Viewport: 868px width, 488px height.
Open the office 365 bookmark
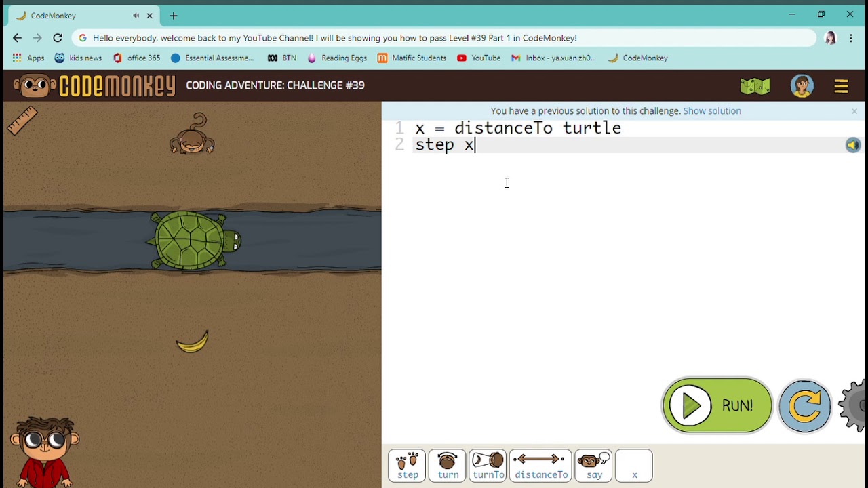point(136,58)
